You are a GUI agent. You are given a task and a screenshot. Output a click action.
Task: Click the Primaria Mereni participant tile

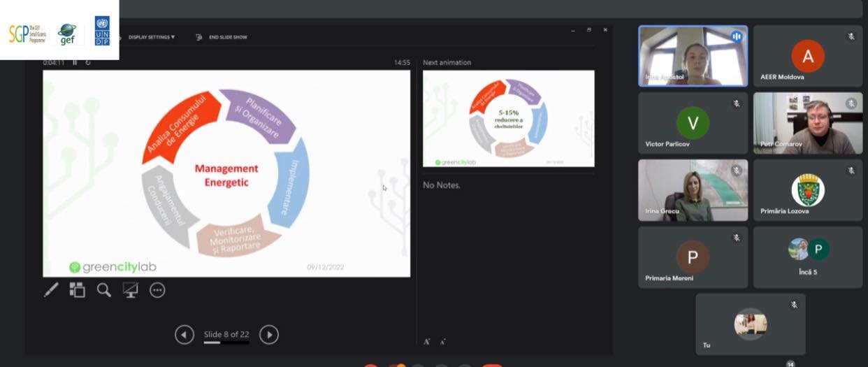[x=693, y=257]
